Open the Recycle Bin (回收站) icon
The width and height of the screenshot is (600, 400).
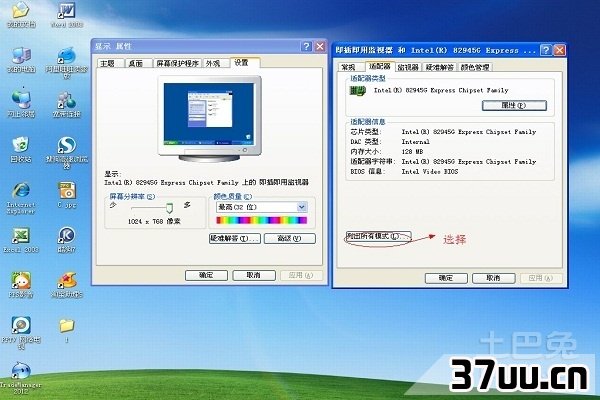pos(21,149)
